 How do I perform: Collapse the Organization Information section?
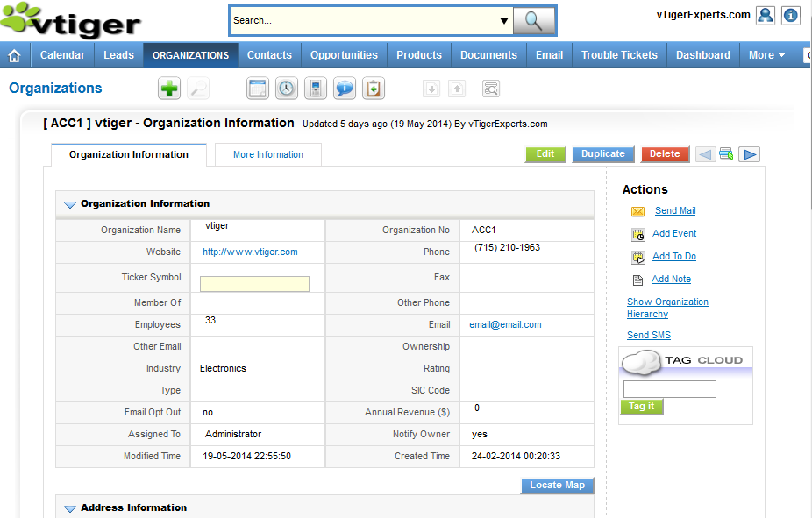[x=70, y=204]
